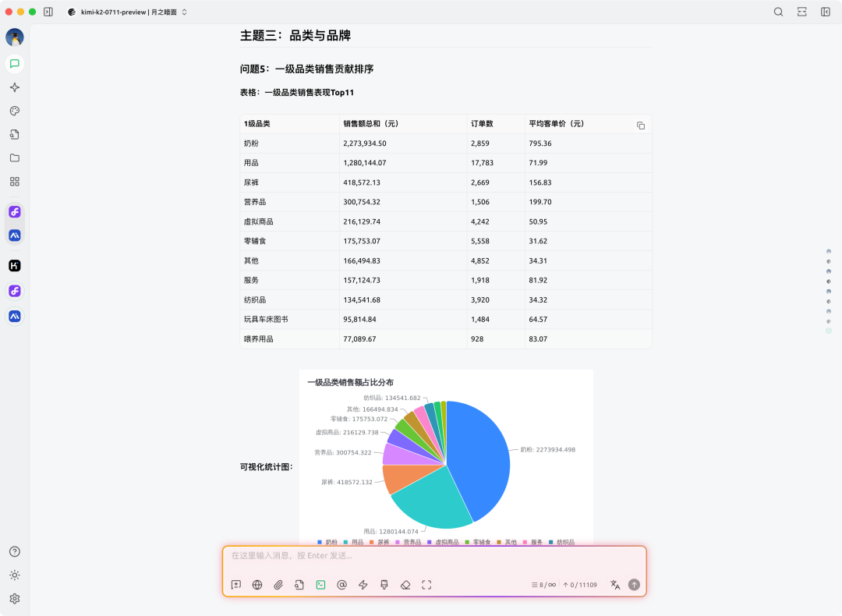The width and height of the screenshot is (842, 616).
Task: Toggle the left sidebar with the panel icon
Action: tap(48, 12)
